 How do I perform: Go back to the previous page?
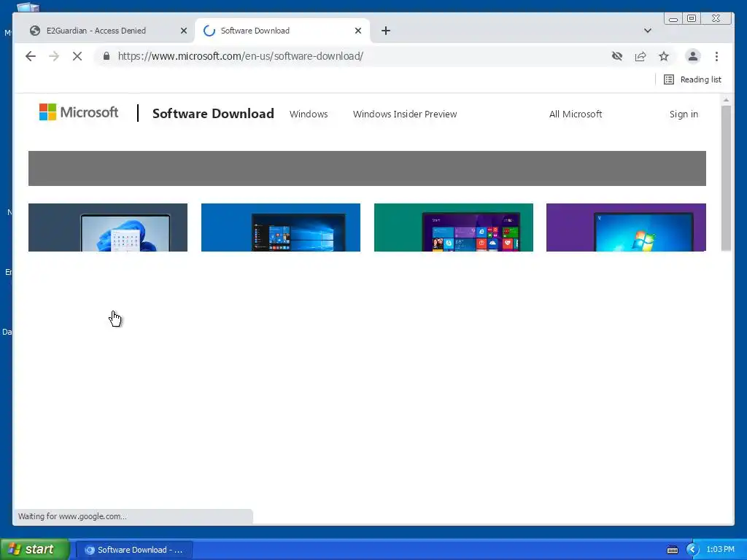click(x=31, y=56)
